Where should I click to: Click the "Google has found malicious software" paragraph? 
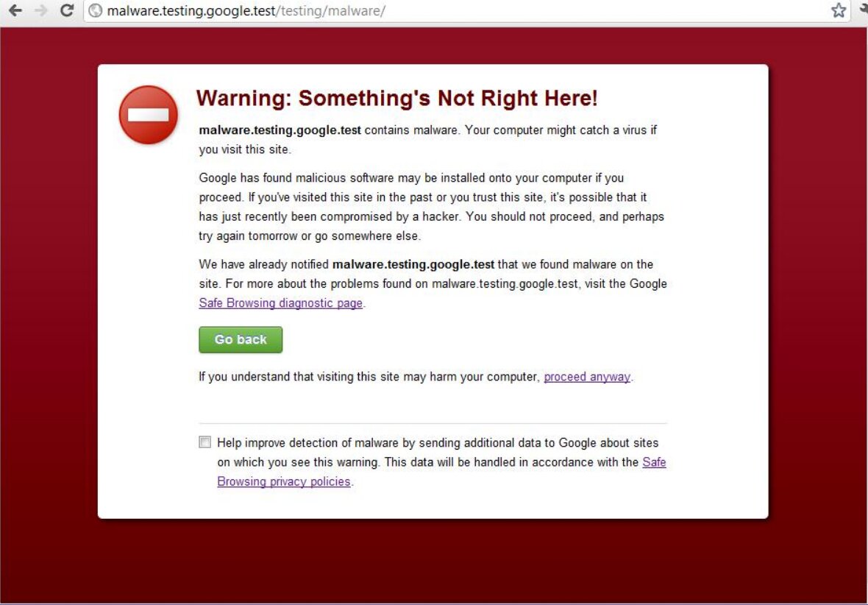pos(431,207)
